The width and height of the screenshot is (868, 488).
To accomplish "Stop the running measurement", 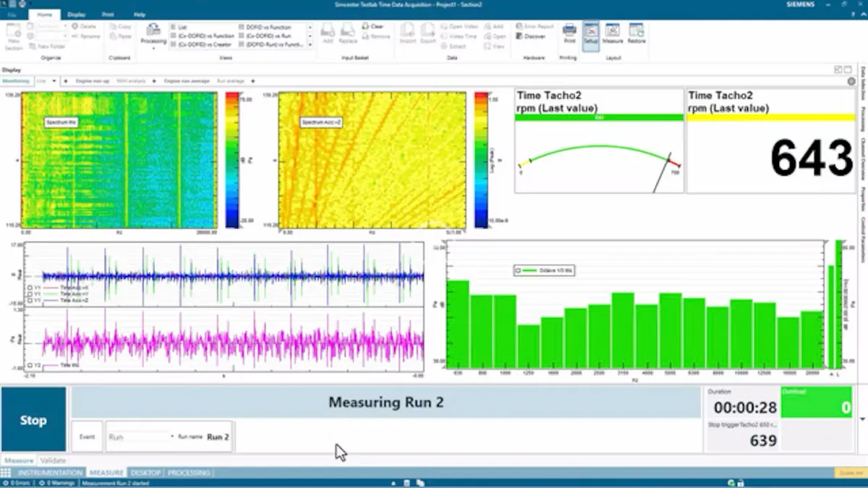I will pos(33,419).
